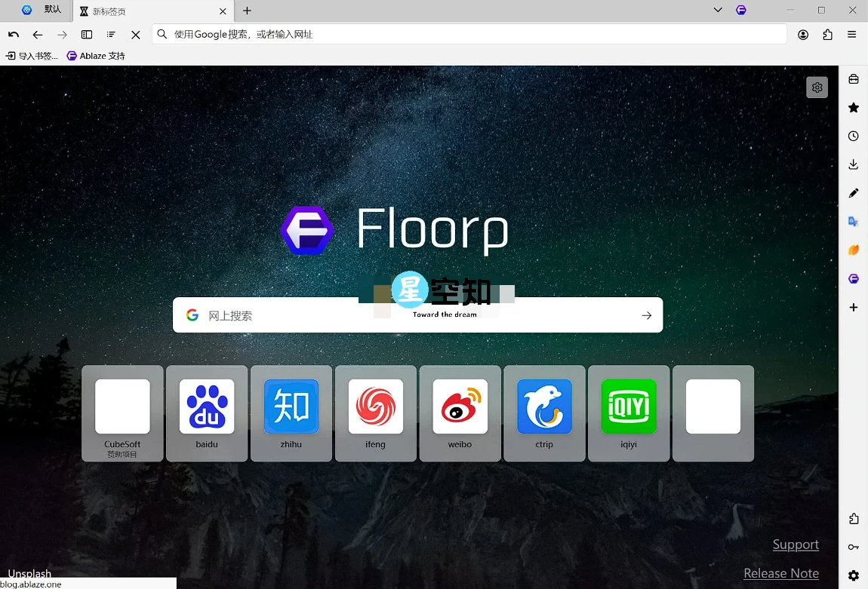Launch the translate tool in the sidebar
868x589 pixels.
[854, 221]
